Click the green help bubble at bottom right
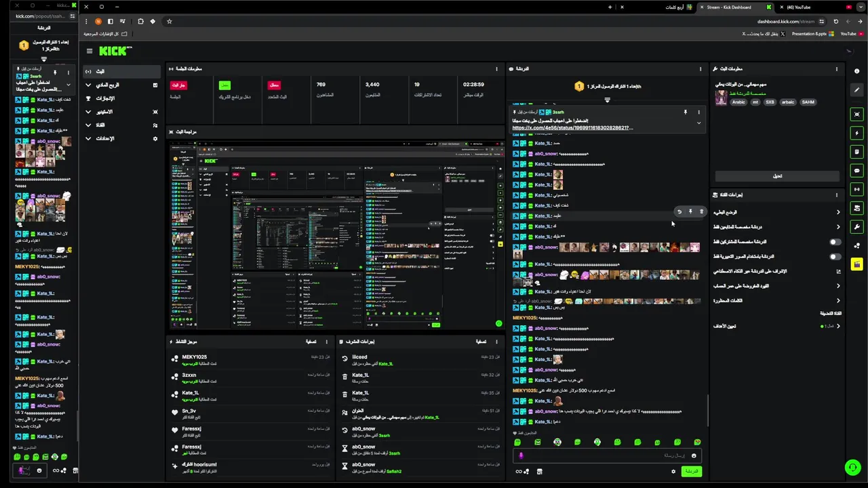The width and height of the screenshot is (868, 488). [x=852, y=468]
